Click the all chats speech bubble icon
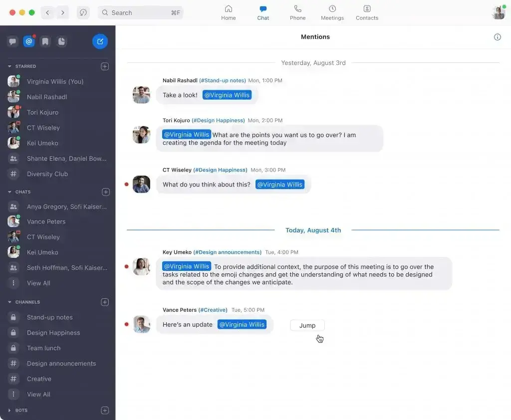Screen dimensions: 511x420 click(13, 41)
